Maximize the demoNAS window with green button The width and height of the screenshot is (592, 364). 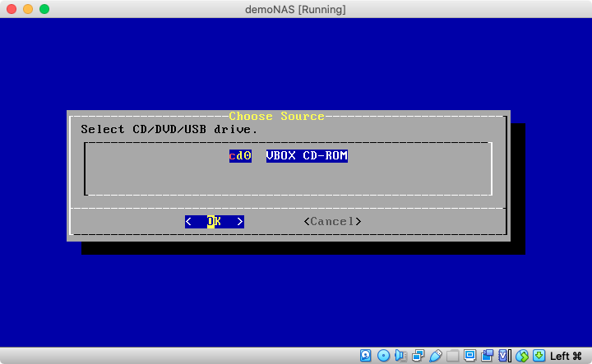(x=44, y=9)
